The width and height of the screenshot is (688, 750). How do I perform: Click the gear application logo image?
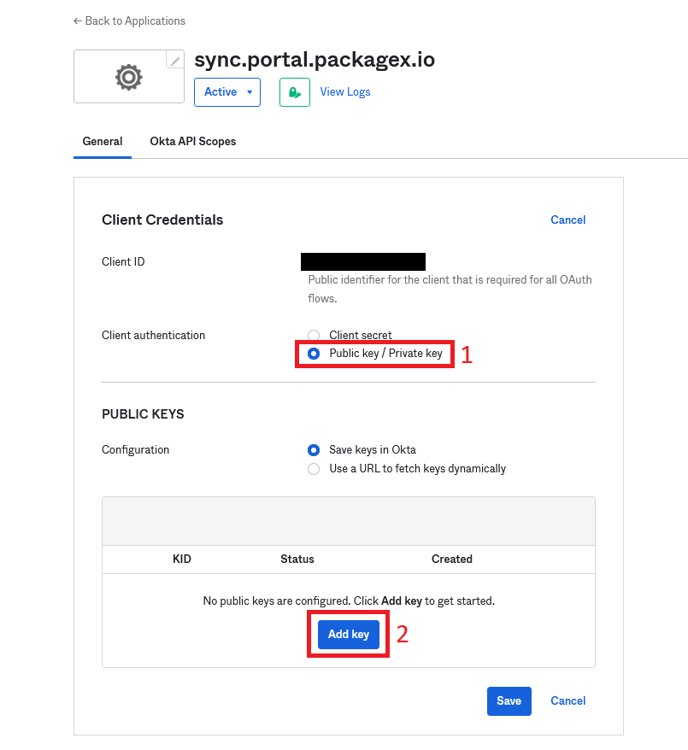tap(129, 76)
